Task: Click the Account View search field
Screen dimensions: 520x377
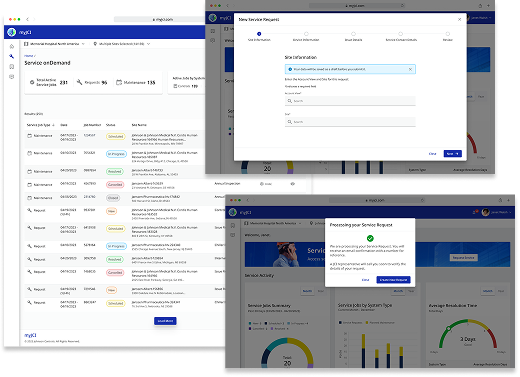Action: coord(350,101)
